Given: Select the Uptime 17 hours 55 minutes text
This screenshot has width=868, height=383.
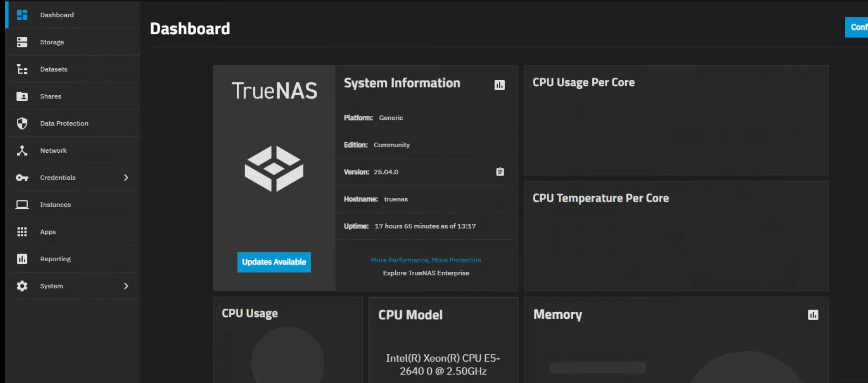Looking at the screenshot, I should pos(425,226).
